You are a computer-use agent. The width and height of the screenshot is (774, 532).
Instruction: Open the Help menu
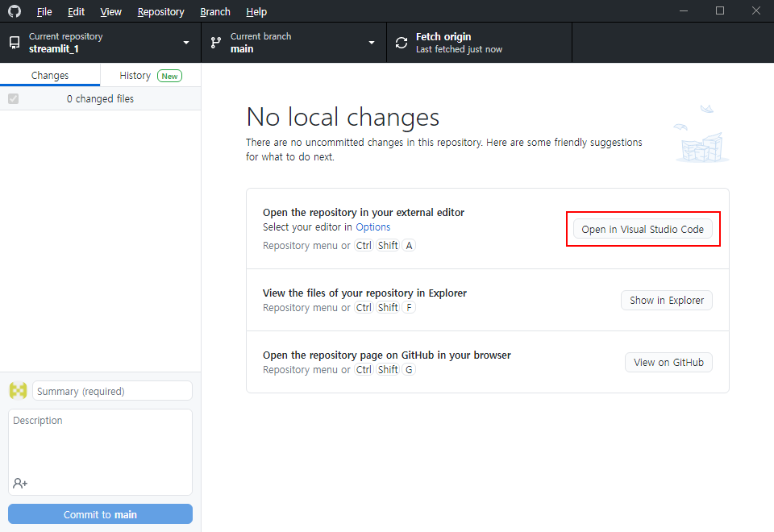(x=256, y=11)
